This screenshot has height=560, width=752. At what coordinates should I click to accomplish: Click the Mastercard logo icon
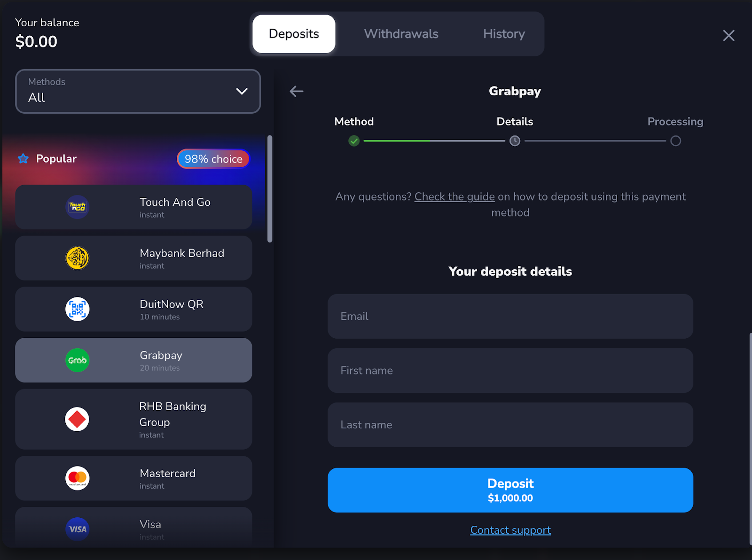click(x=77, y=478)
